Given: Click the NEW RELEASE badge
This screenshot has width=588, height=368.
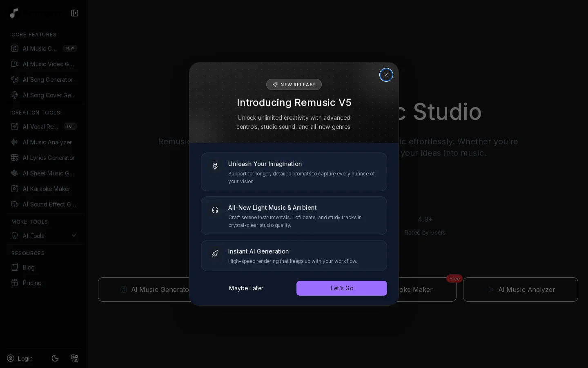Looking at the screenshot, I should [x=294, y=85].
